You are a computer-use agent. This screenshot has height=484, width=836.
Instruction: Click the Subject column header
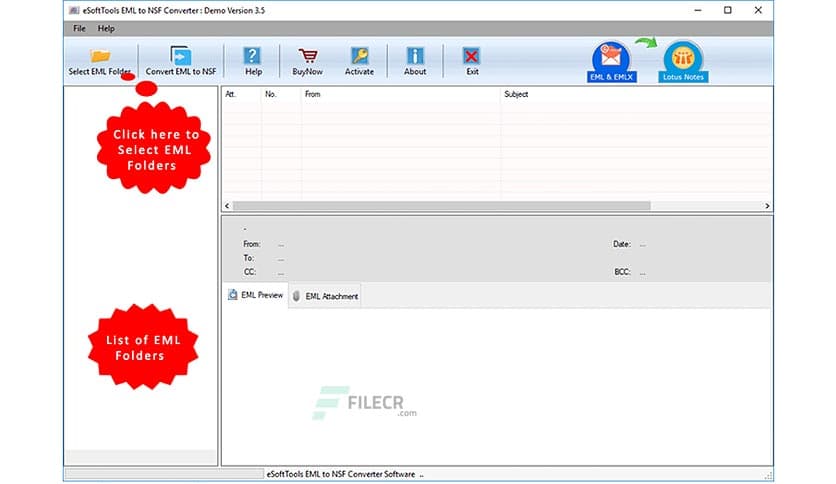(516, 94)
